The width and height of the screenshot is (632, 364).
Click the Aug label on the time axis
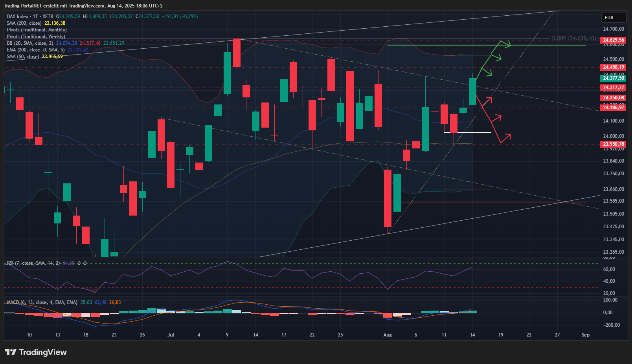pyautogui.click(x=388, y=335)
